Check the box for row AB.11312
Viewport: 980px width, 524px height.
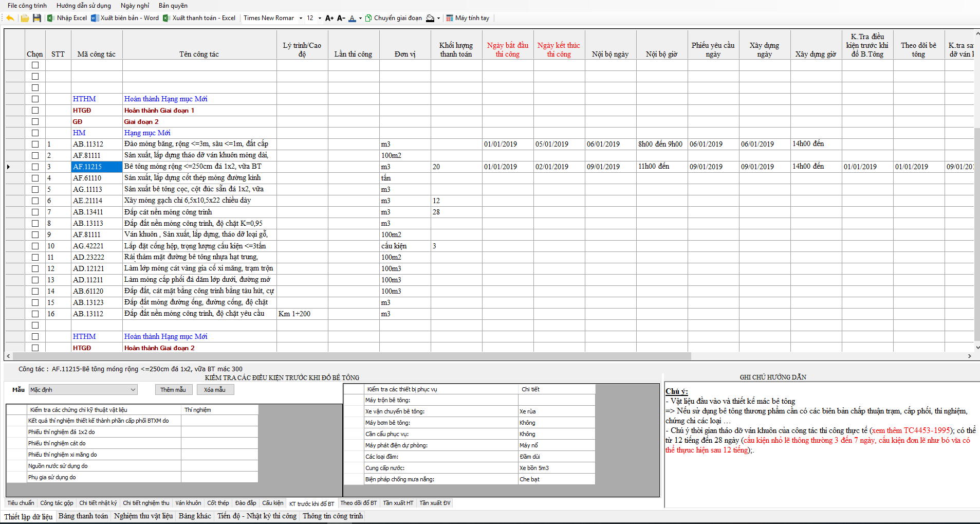point(35,144)
